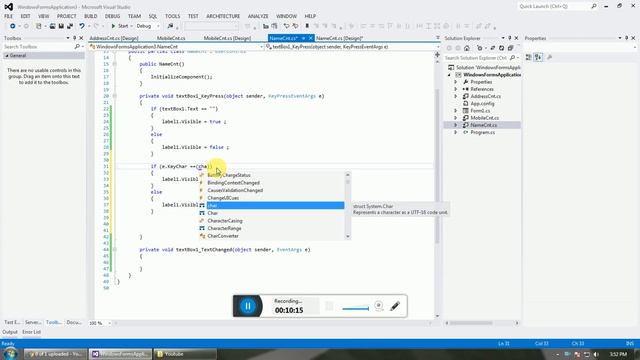Screen dimensions: 640x360
Task: Open the ARCHITECTURE menu
Action: pos(223,16)
